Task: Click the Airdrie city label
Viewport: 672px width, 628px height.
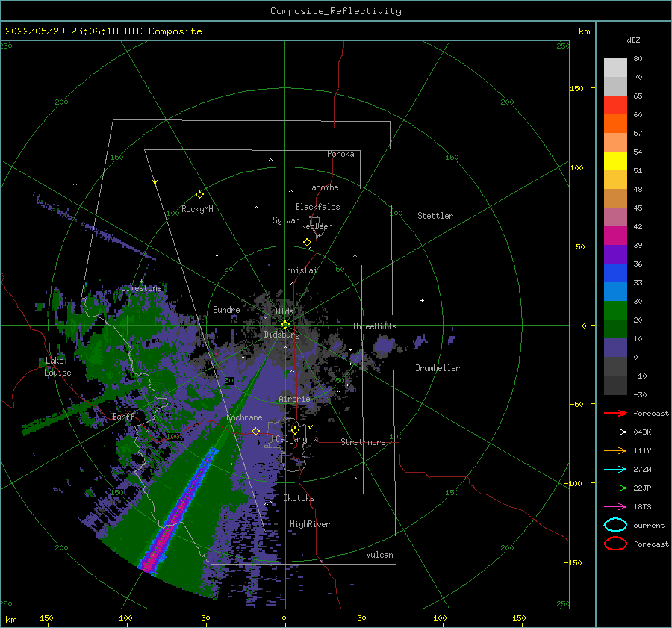Action: pos(294,399)
